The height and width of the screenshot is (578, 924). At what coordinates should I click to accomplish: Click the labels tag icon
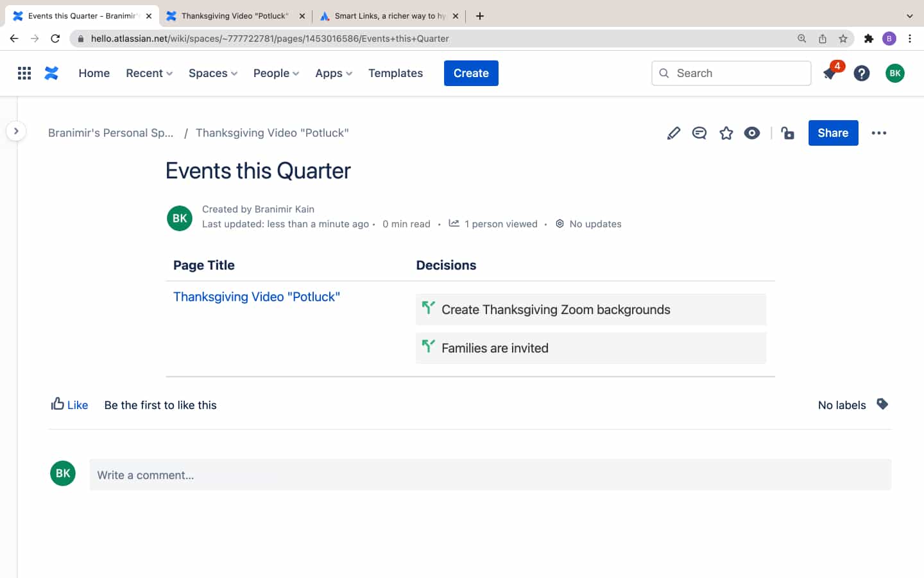(883, 405)
